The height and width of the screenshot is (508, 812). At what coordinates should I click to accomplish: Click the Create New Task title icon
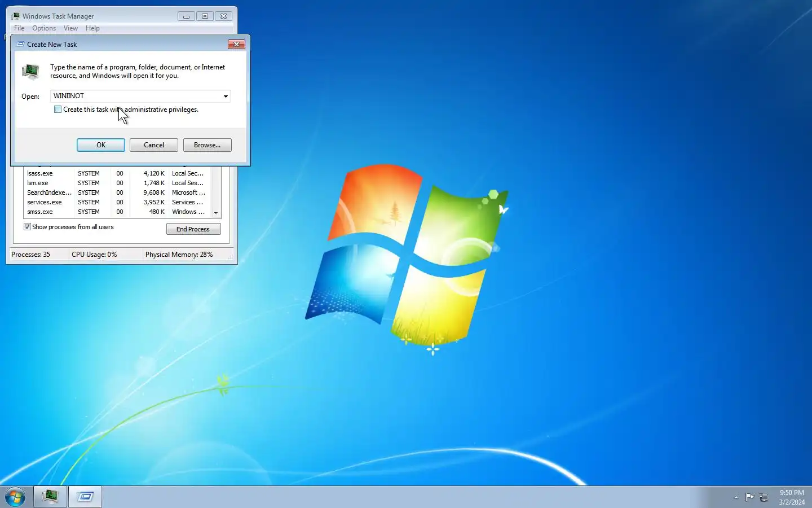20,44
